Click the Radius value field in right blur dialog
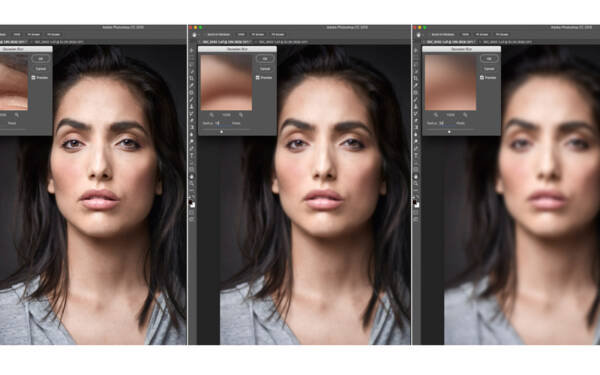The image size is (600, 375). tap(442, 123)
